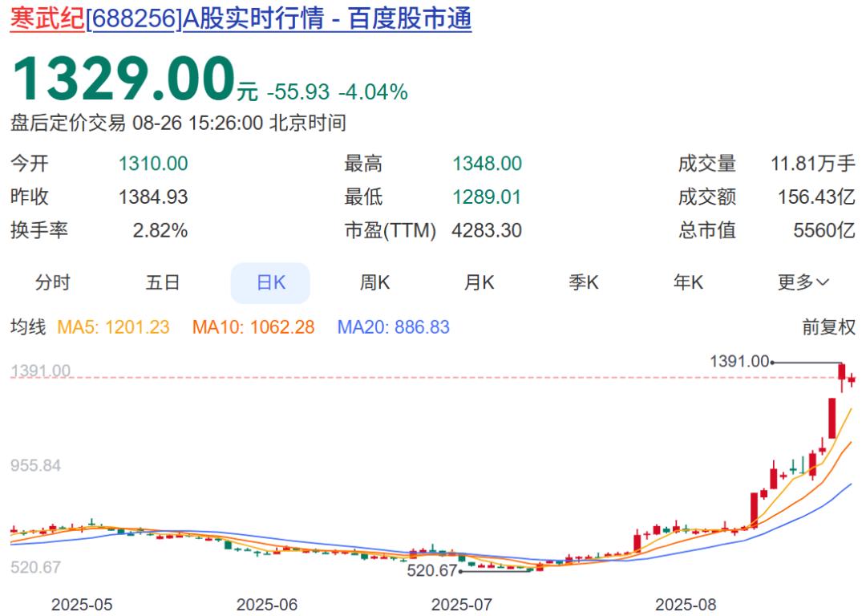The width and height of the screenshot is (866, 616).
Task: Click the 今开 value 1310.00
Action: point(153,164)
